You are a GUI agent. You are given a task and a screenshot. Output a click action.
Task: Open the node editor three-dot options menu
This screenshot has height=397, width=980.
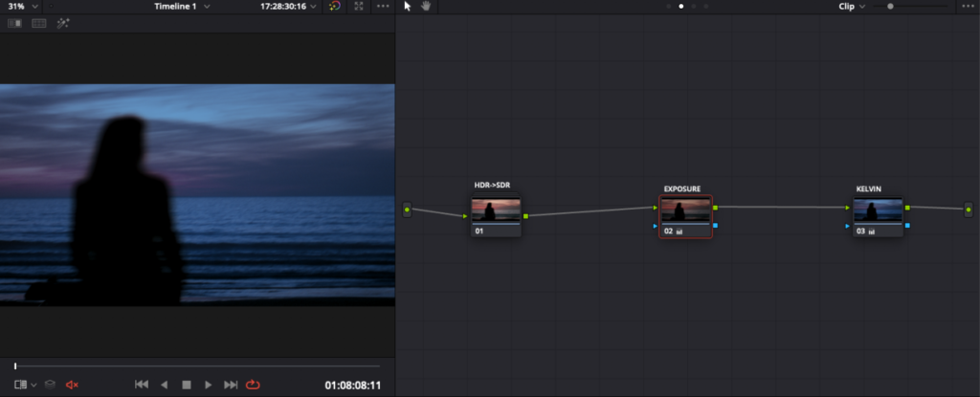967,7
